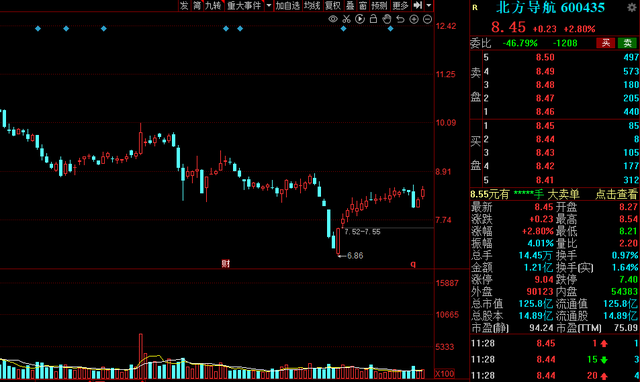
Task: Click the last red candlestick on chart
Action: (423, 192)
